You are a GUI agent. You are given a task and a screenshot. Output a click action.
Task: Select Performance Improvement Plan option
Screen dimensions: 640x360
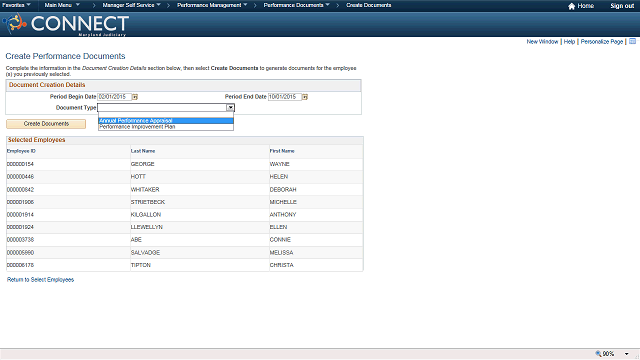[x=166, y=127]
